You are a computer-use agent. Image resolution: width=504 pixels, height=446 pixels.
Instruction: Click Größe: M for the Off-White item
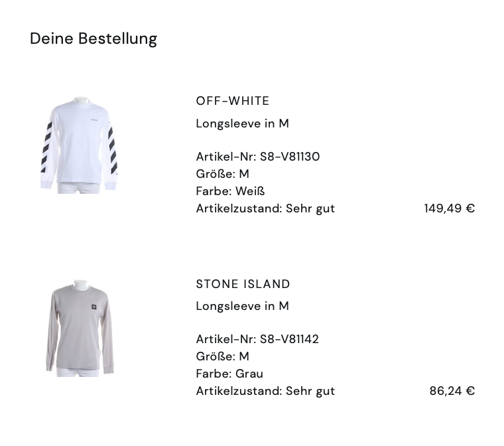(x=223, y=174)
